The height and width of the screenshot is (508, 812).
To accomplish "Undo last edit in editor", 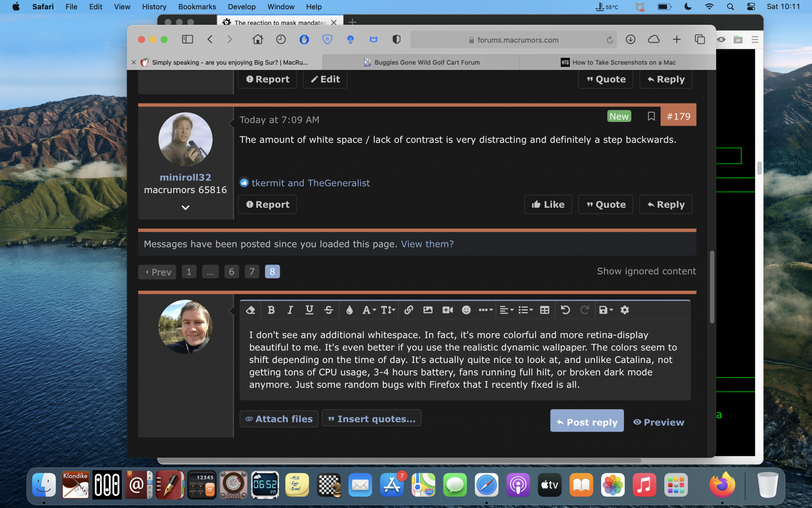I will [565, 310].
